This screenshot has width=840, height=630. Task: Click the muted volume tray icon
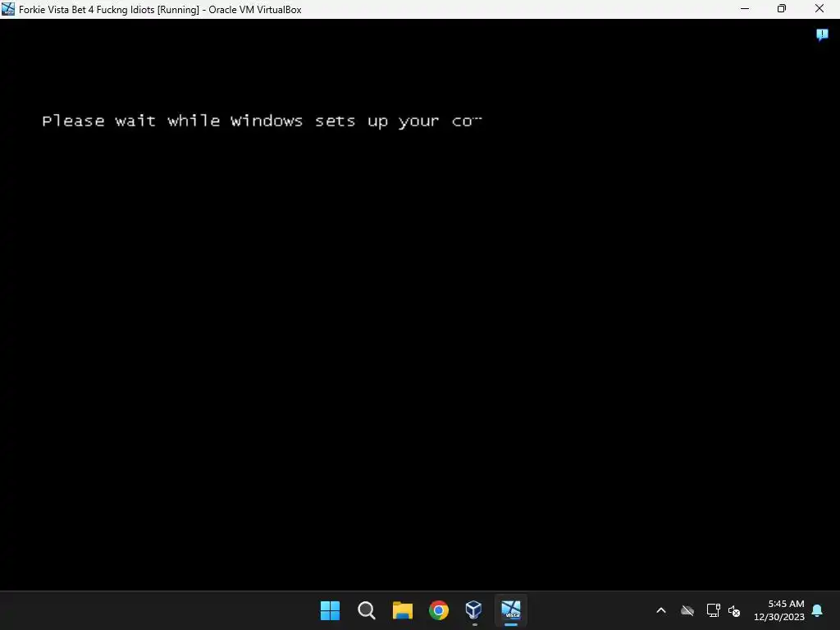[x=734, y=610]
